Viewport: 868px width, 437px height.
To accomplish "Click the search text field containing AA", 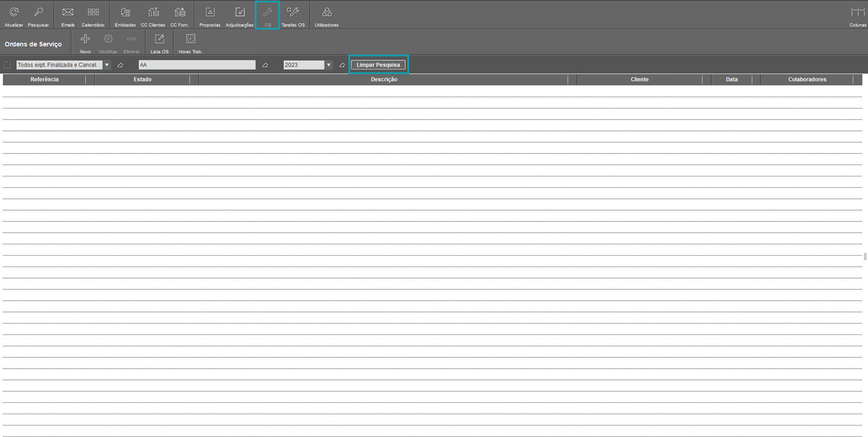I will [x=197, y=65].
